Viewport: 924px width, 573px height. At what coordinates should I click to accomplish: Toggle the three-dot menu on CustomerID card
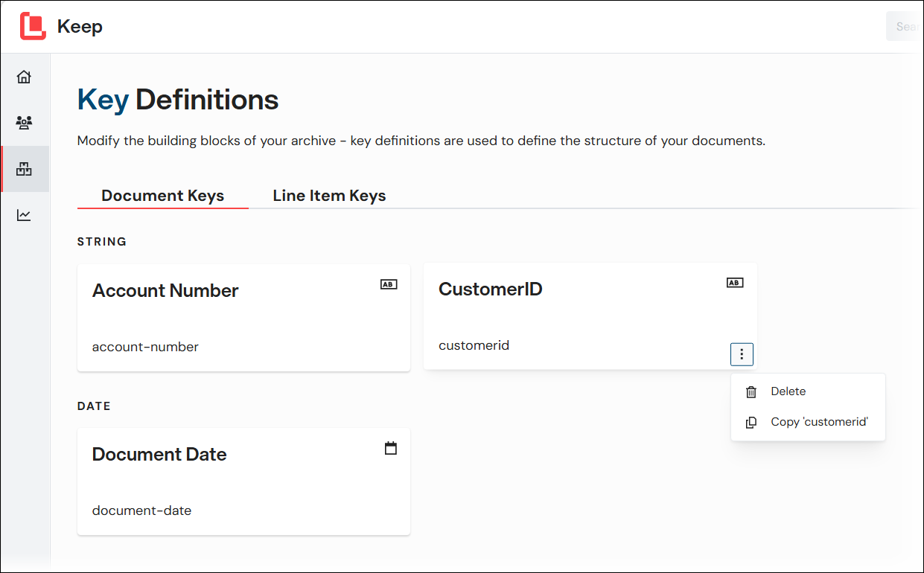tap(742, 354)
